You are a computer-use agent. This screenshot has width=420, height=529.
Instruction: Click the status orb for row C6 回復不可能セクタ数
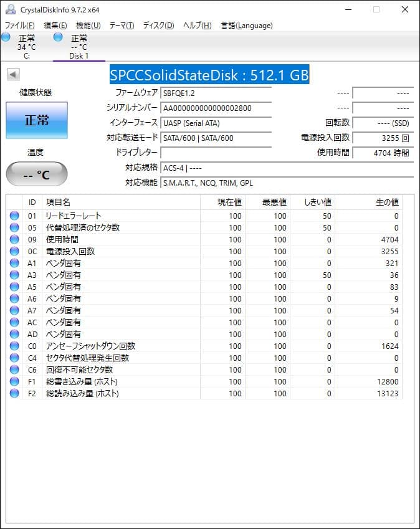point(14,369)
